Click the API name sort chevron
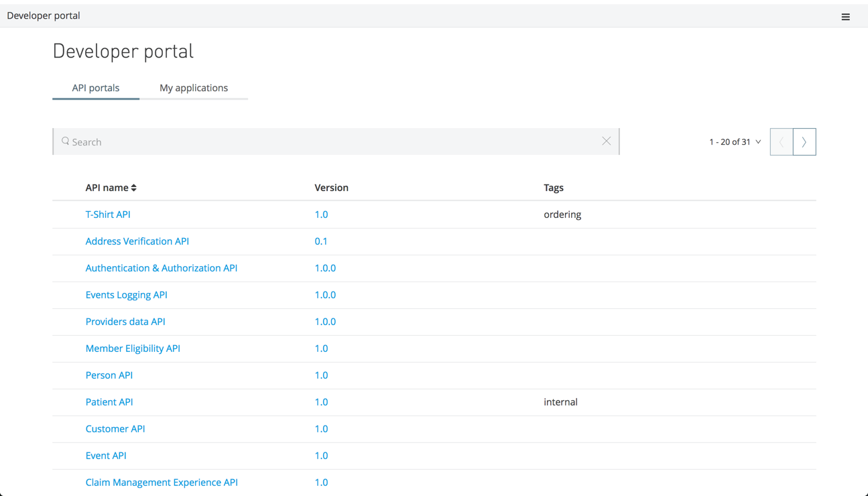Viewport: 868px width, 496px height. coord(133,188)
